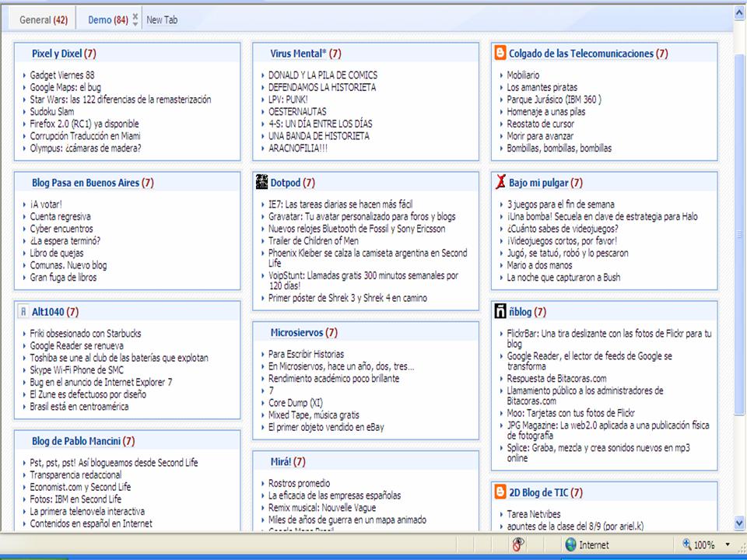This screenshot has height=560, width=747.
Task: Click the red icon beside Bajo mi pulgar
Action: [x=500, y=182]
